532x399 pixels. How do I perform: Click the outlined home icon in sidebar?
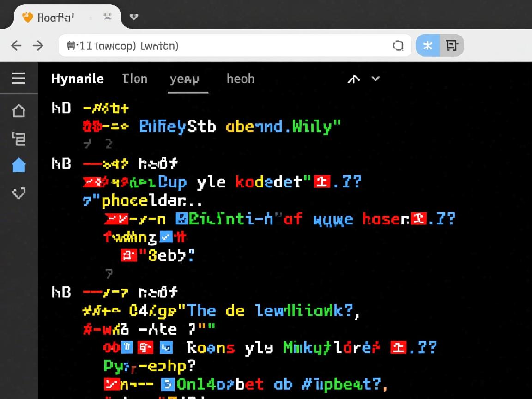[x=18, y=111]
